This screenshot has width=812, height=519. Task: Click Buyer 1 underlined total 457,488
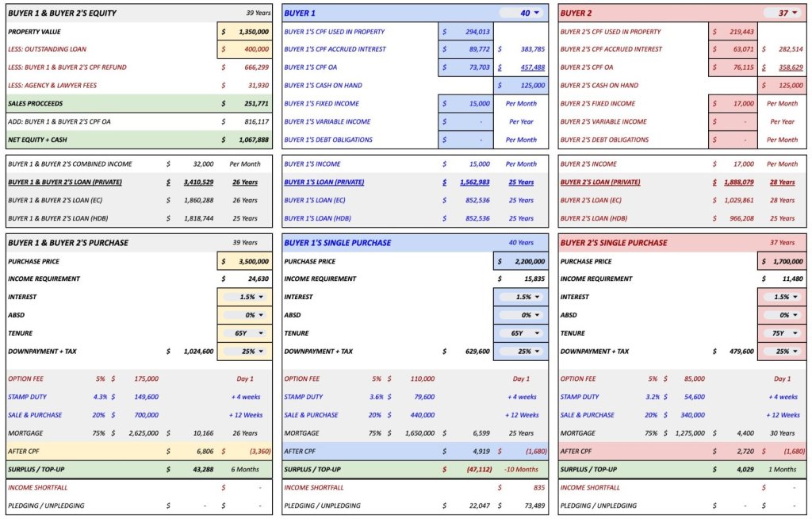[x=533, y=67]
